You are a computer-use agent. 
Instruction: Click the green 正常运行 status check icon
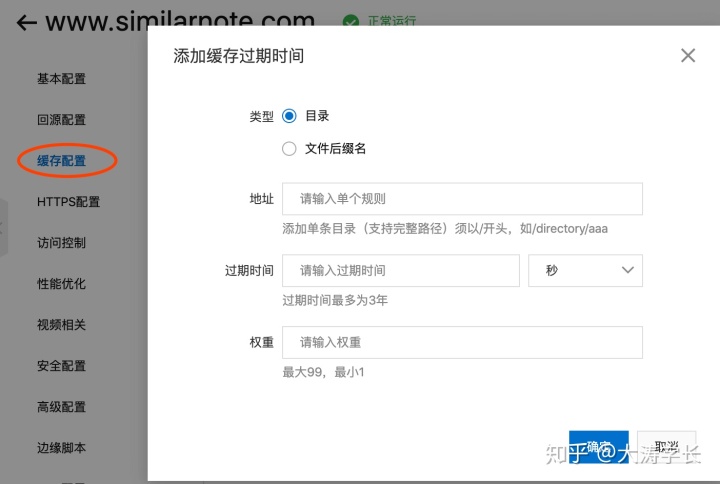351,21
